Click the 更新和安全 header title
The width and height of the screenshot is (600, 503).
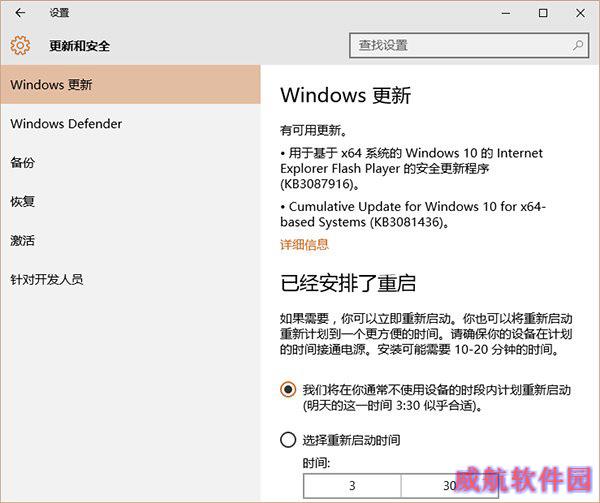point(80,46)
